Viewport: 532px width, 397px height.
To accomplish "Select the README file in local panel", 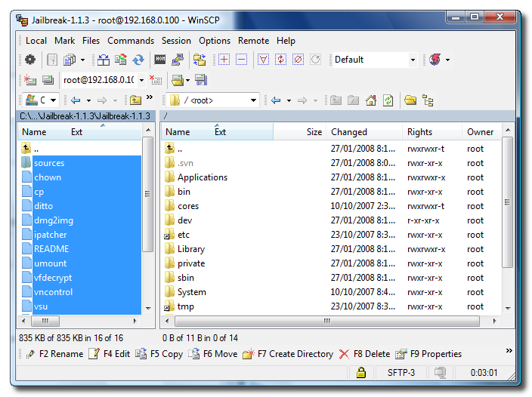I will click(51, 249).
